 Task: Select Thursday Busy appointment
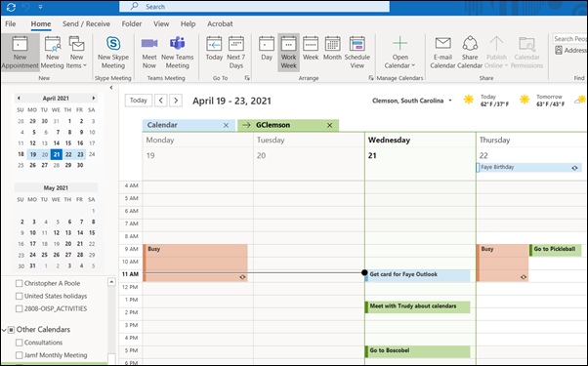tap(502, 263)
